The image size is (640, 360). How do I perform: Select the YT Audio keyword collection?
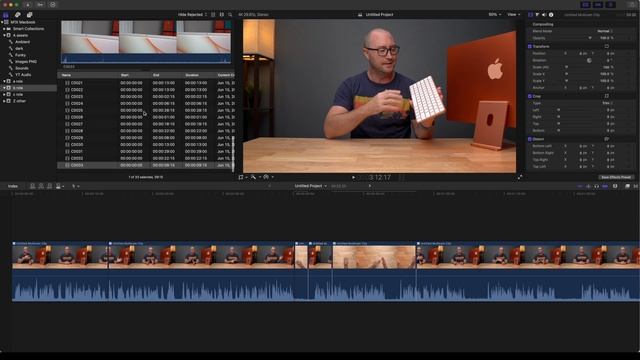(23, 75)
